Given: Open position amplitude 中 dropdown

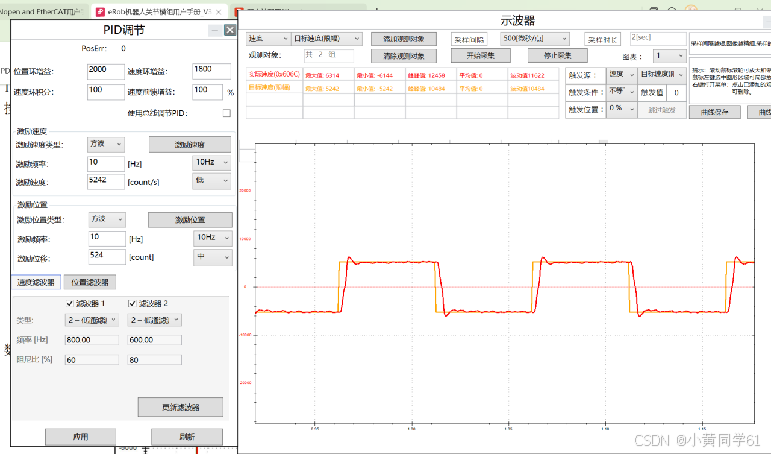Looking at the screenshot, I should click(213, 257).
